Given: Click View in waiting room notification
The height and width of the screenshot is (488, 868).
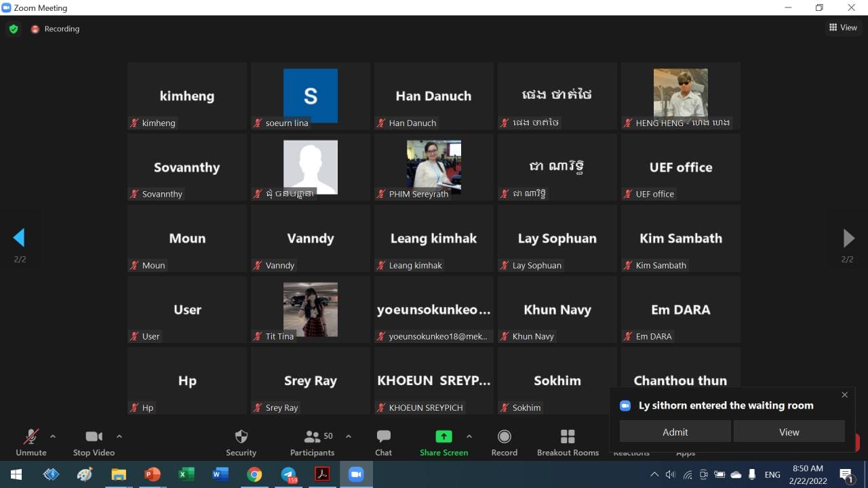Looking at the screenshot, I should click(x=789, y=432).
